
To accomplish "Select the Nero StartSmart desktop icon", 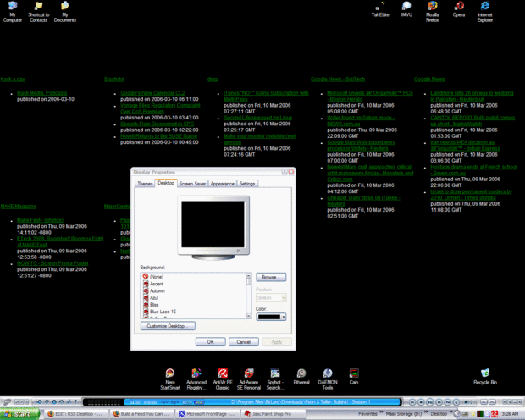I will (170, 379).
